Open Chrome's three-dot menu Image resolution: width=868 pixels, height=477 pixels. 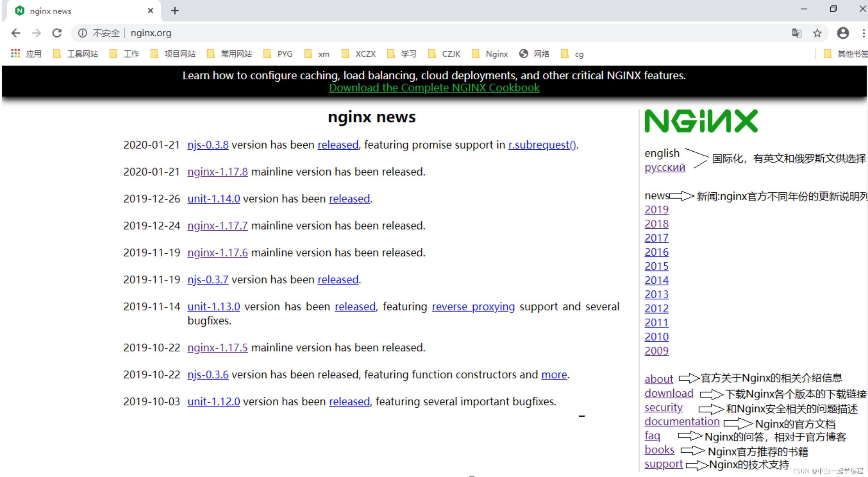point(863,33)
